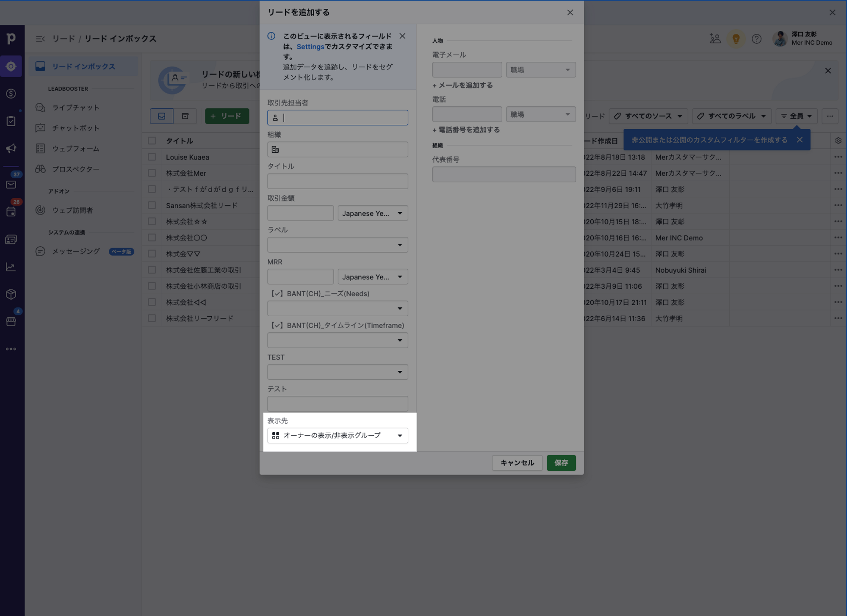847x616 pixels.
Task: Collapse the sidebar menu toggle icon
Action: coord(40,39)
